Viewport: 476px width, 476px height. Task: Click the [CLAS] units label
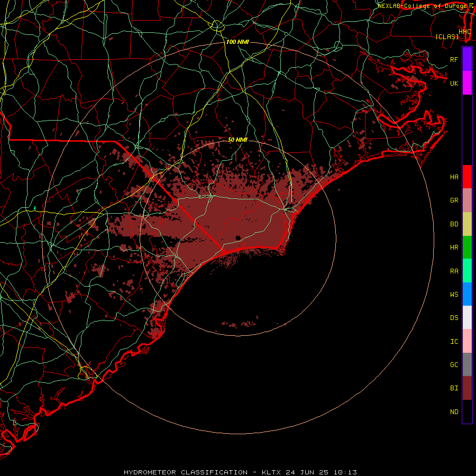point(447,36)
